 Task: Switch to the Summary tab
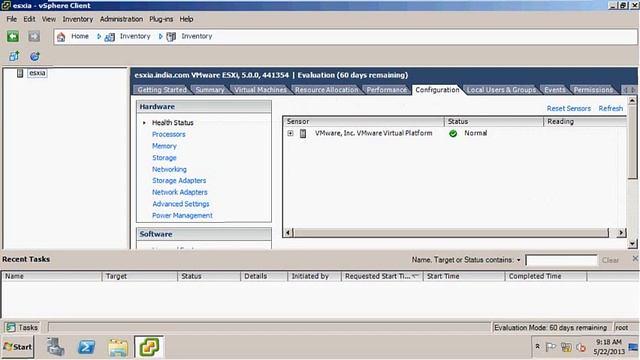tap(210, 90)
